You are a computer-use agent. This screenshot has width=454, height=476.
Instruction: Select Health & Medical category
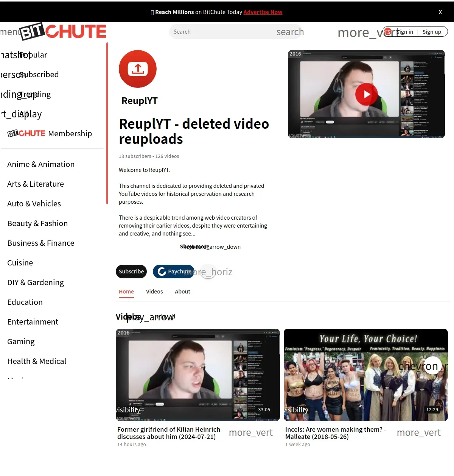pyautogui.click(x=37, y=361)
